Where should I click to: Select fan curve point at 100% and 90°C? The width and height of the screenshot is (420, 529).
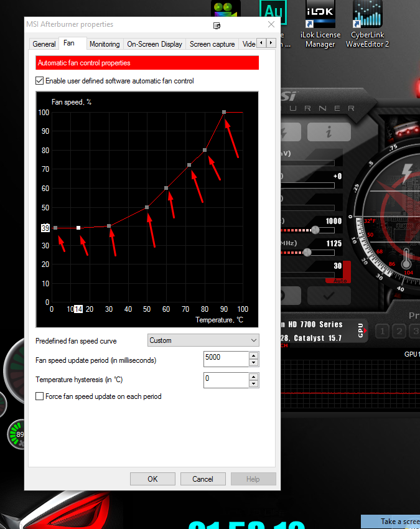coord(224,112)
